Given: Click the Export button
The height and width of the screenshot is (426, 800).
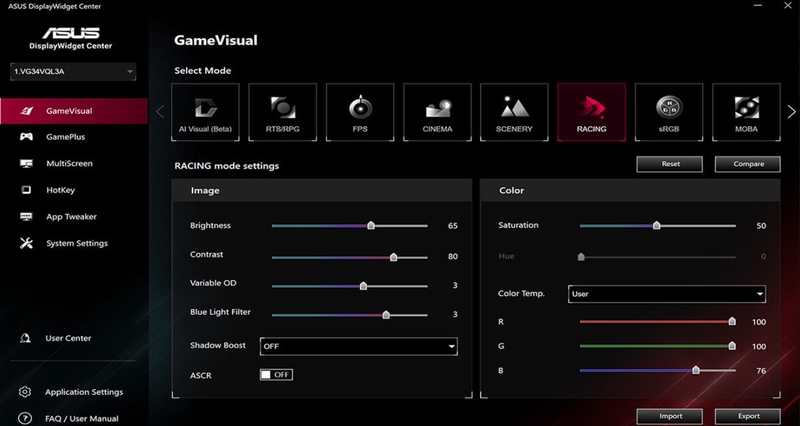Looking at the screenshot, I should (747, 416).
